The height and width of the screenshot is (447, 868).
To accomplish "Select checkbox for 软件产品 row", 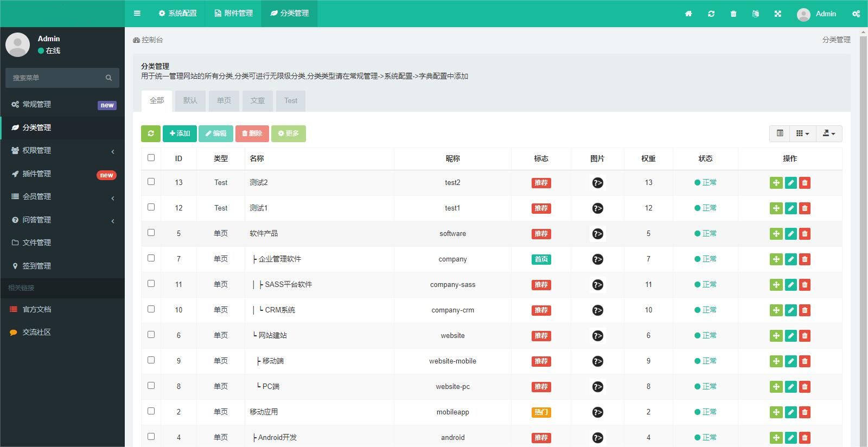I will (151, 233).
